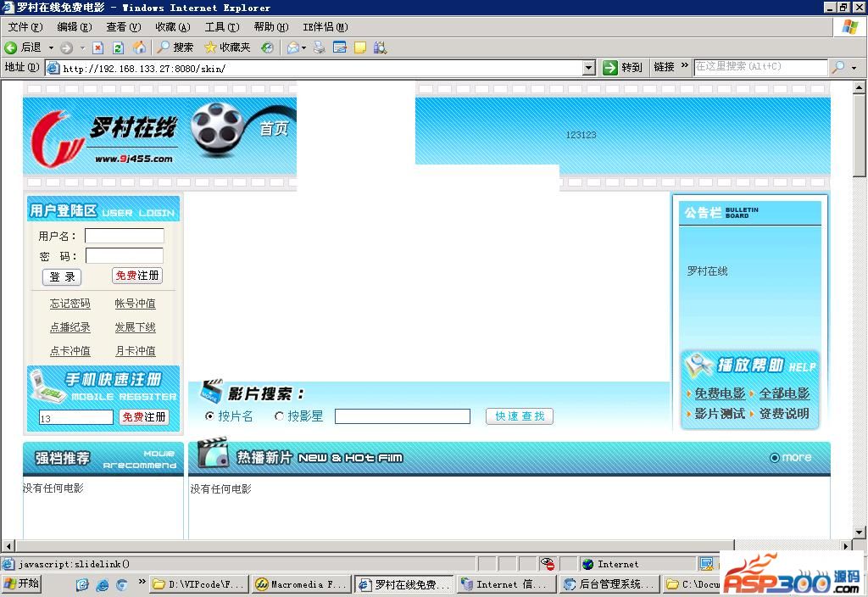Open the 文件(F) menu

[x=25, y=26]
